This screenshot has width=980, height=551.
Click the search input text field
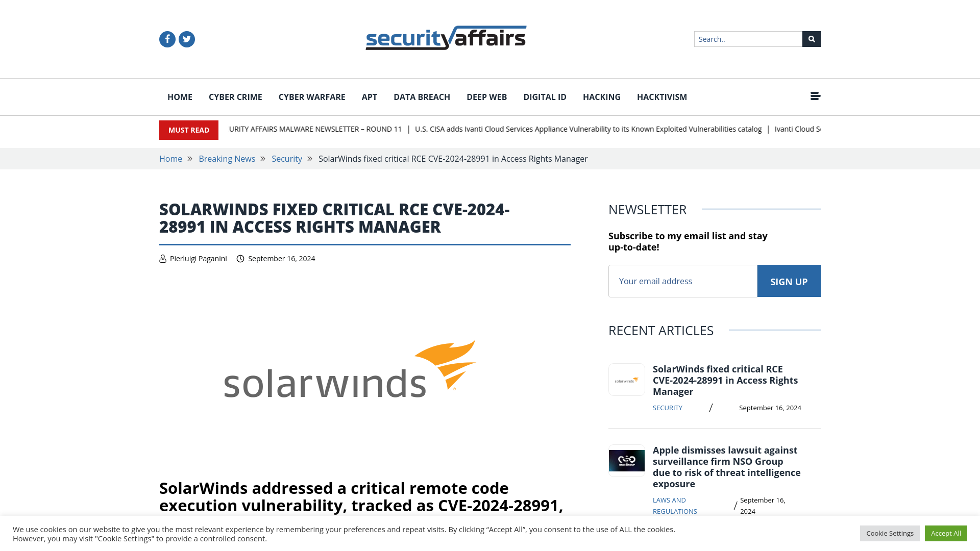pyautogui.click(x=748, y=39)
